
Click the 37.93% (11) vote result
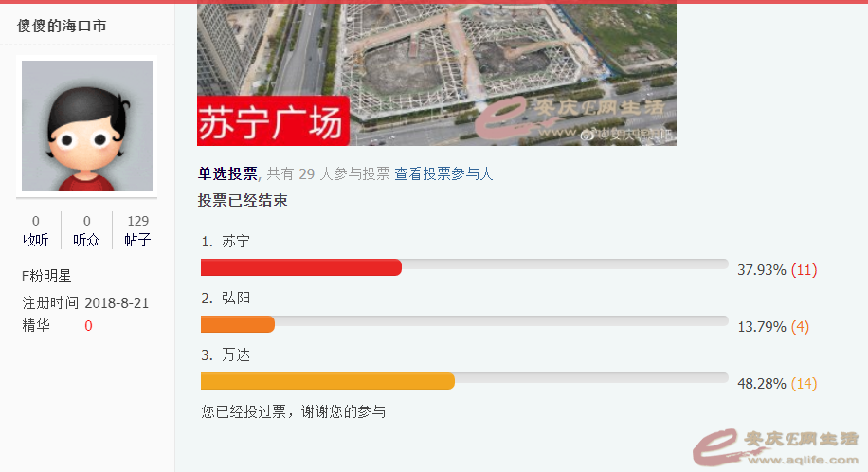click(x=777, y=270)
